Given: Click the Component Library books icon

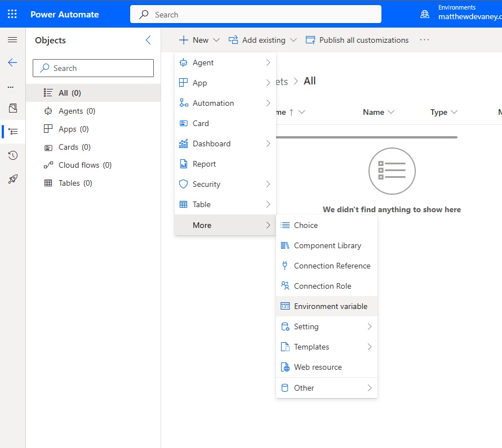Looking at the screenshot, I should (x=285, y=245).
